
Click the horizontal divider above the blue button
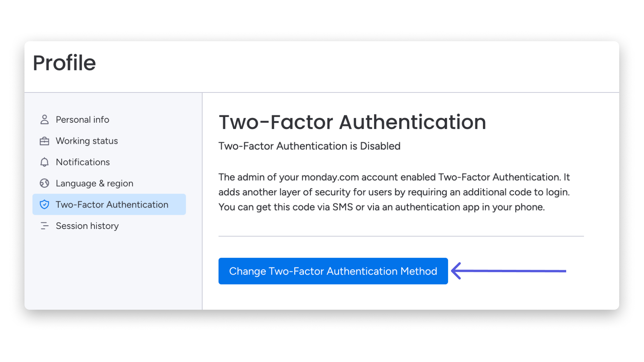tap(401, 236)
